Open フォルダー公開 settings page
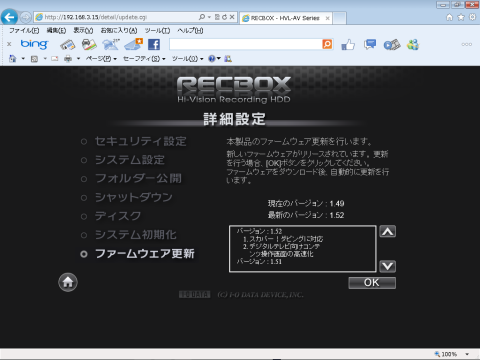This screenshot has height=360, width=480. point(138,179)
